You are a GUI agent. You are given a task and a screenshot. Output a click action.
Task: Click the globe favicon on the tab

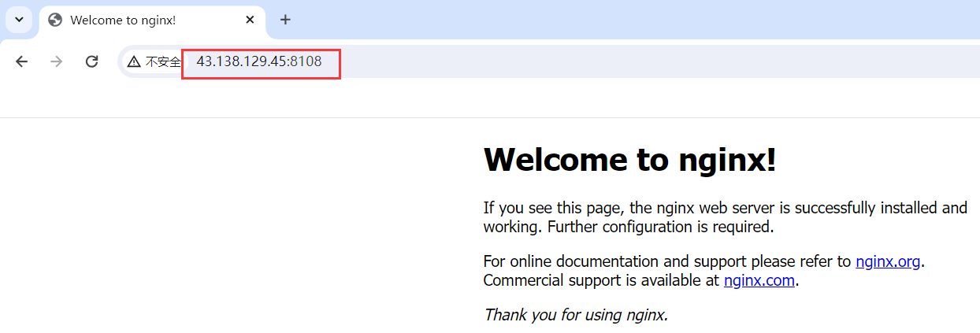point(55,20)
